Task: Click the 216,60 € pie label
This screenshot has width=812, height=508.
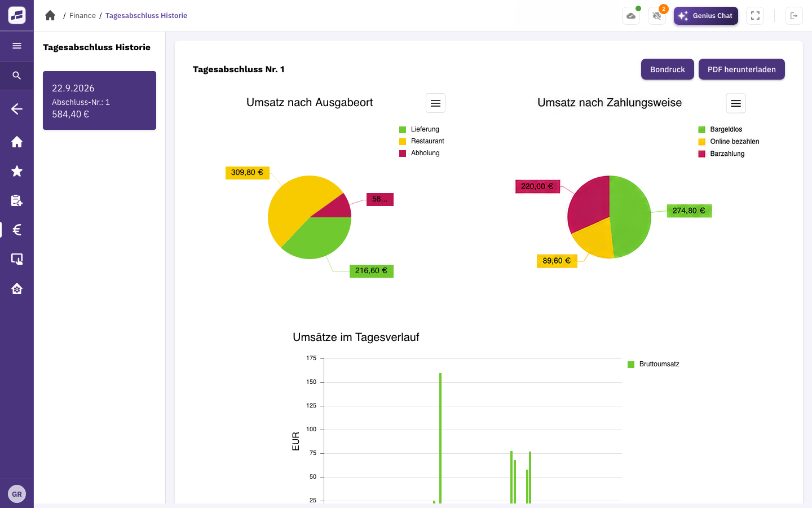Action: [x=371, y=271]
